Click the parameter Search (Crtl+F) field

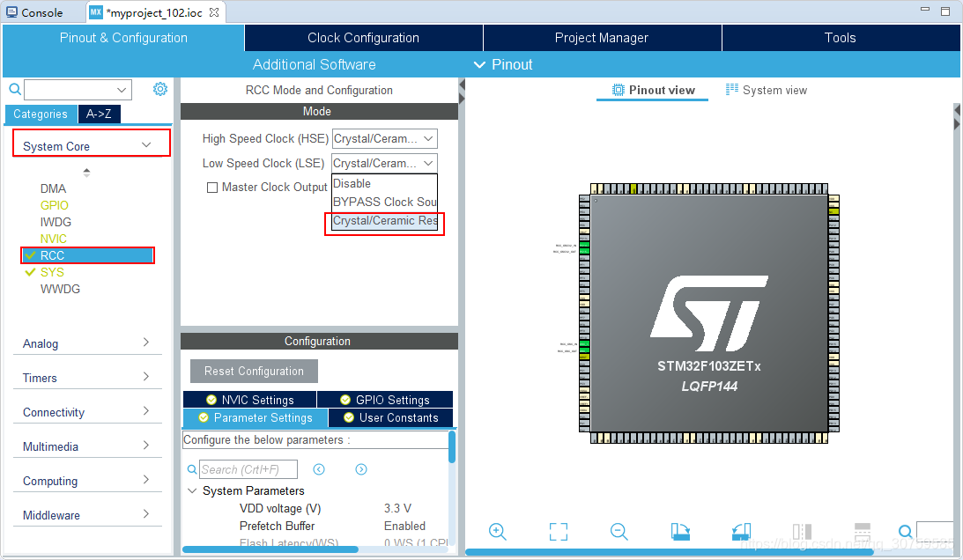pos(248,469)
